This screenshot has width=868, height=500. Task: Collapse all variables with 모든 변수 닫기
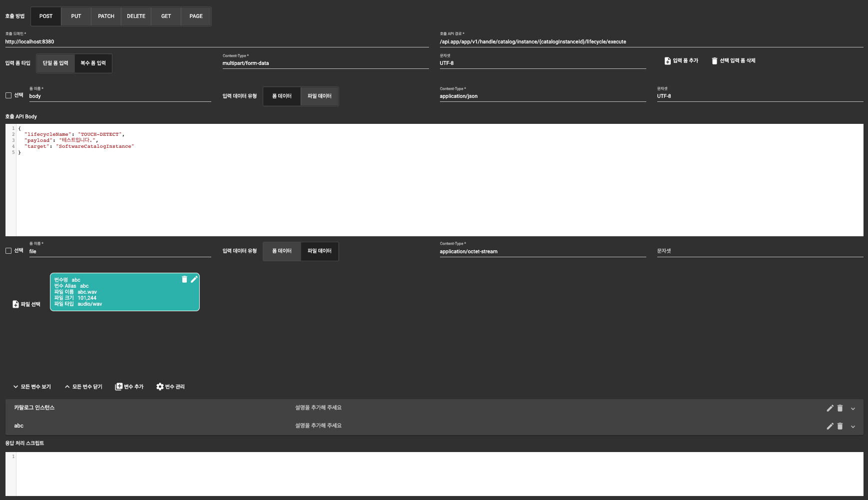click(83, 387)
